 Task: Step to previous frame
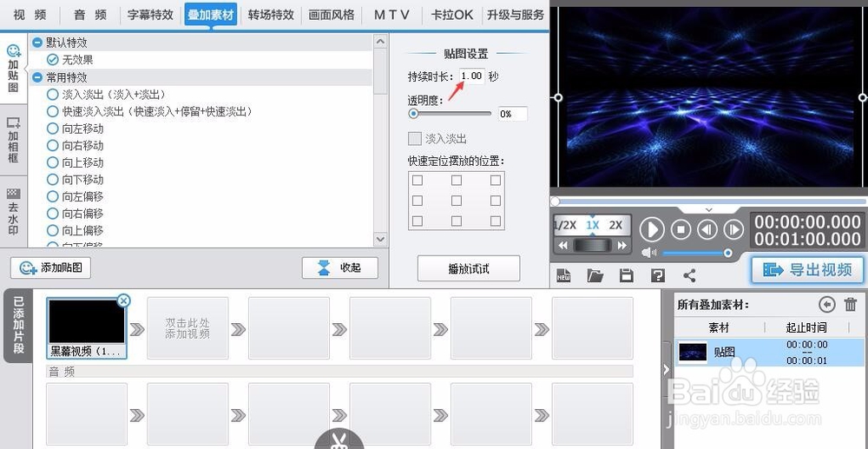click(707, 229)
